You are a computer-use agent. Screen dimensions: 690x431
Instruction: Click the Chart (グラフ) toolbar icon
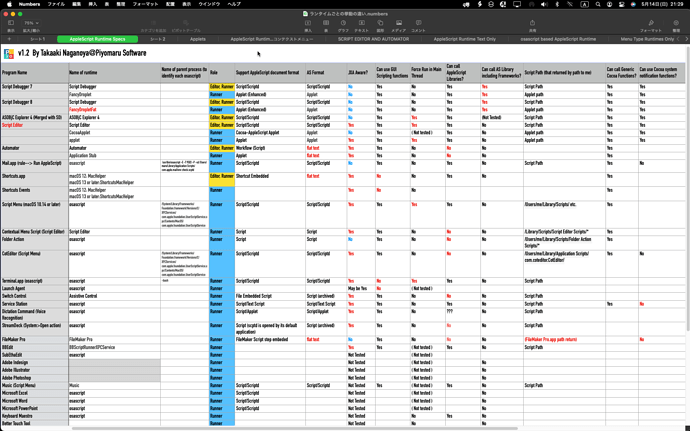coord(343,23)
